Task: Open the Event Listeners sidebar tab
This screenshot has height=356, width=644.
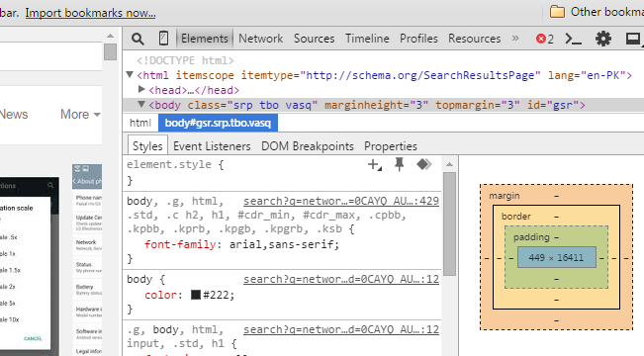Action: 212,146
